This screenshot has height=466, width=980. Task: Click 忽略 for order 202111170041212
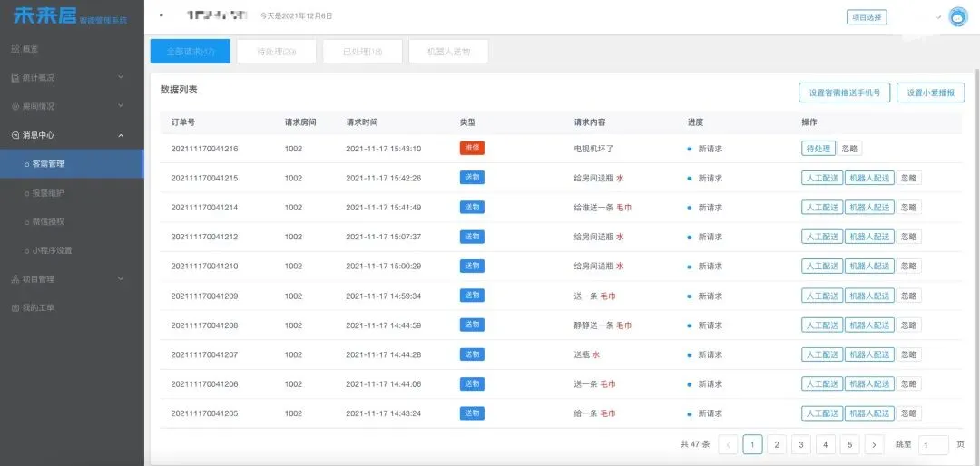click(x=908, y=237)
